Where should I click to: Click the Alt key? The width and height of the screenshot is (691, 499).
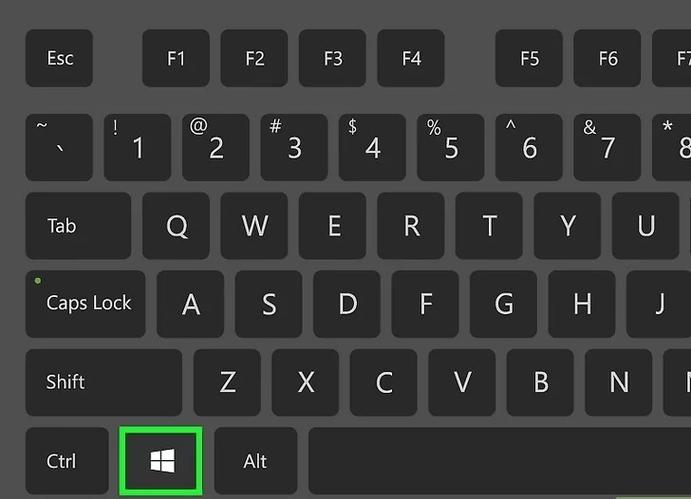[x=256, y=461]
